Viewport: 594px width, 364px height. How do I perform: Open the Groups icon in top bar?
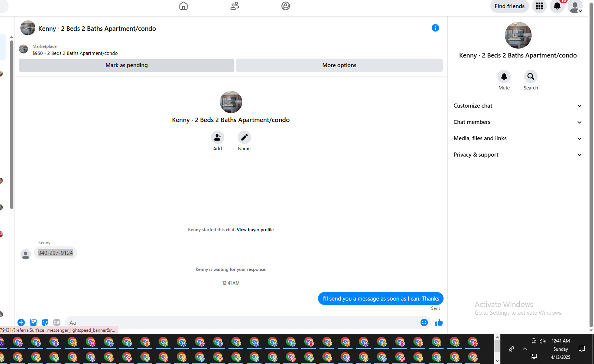(x=286, y=6)
